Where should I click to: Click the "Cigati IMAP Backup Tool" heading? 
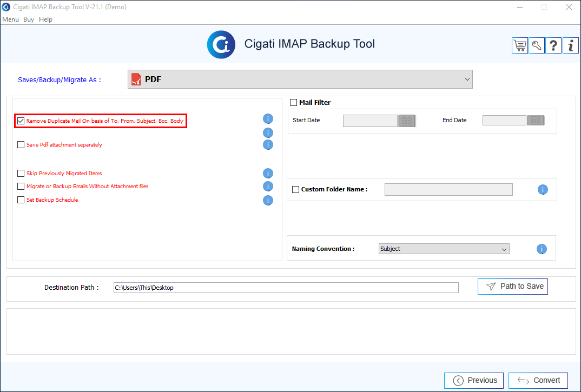pos(309,44)
